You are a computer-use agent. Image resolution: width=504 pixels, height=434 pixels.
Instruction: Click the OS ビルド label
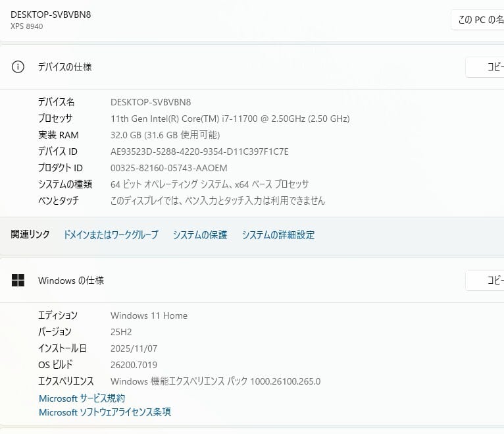55,364
